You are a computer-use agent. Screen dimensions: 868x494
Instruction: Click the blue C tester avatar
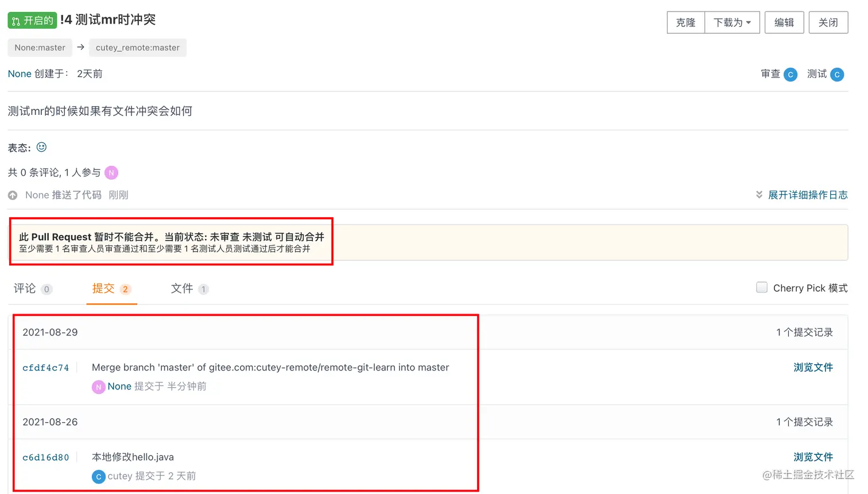click(x=837, y=75)
